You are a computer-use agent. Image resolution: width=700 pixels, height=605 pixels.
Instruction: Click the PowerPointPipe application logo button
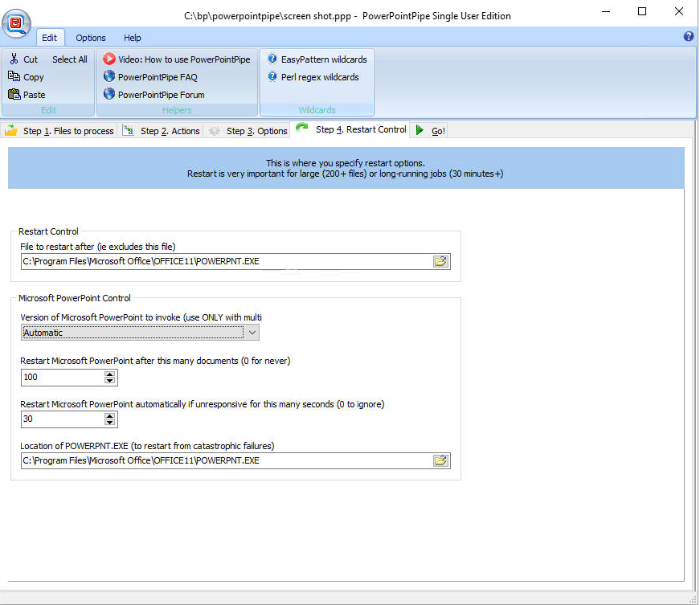pos(17,23)
